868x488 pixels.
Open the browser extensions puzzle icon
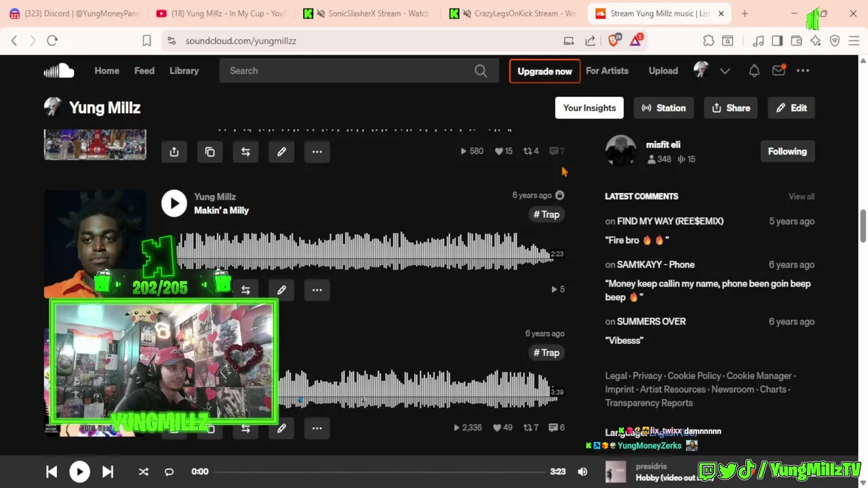pyautogui.click(x=709, y=41)
